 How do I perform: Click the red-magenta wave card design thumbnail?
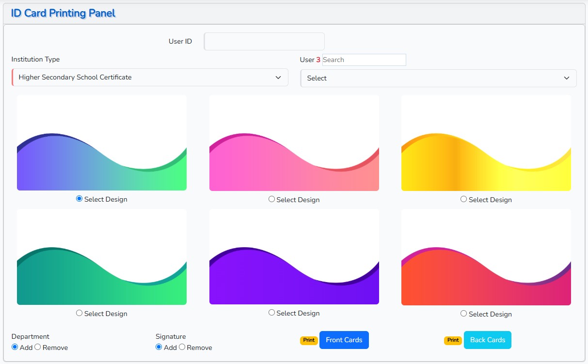[x=486, y=257]
